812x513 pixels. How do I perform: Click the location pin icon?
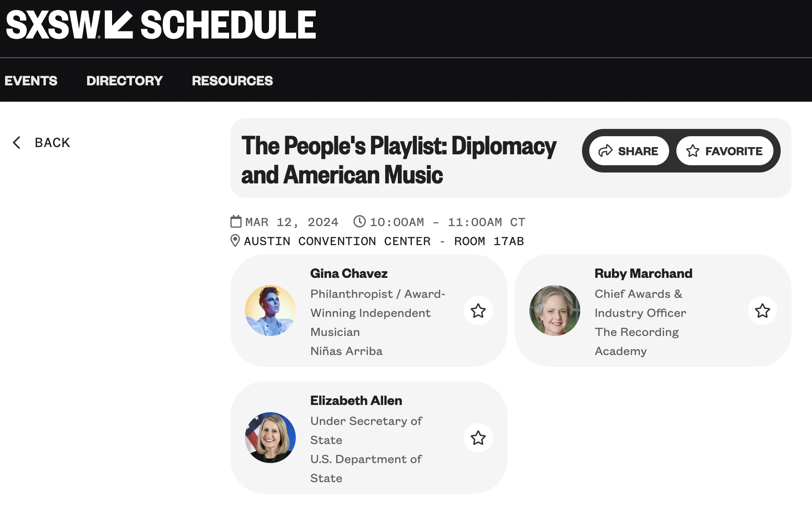235,241
